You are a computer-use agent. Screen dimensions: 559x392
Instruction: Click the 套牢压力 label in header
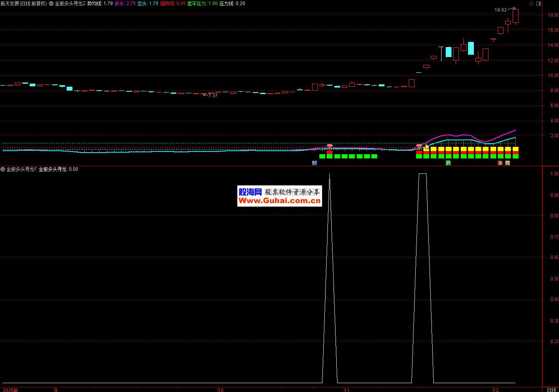point(202,3)
